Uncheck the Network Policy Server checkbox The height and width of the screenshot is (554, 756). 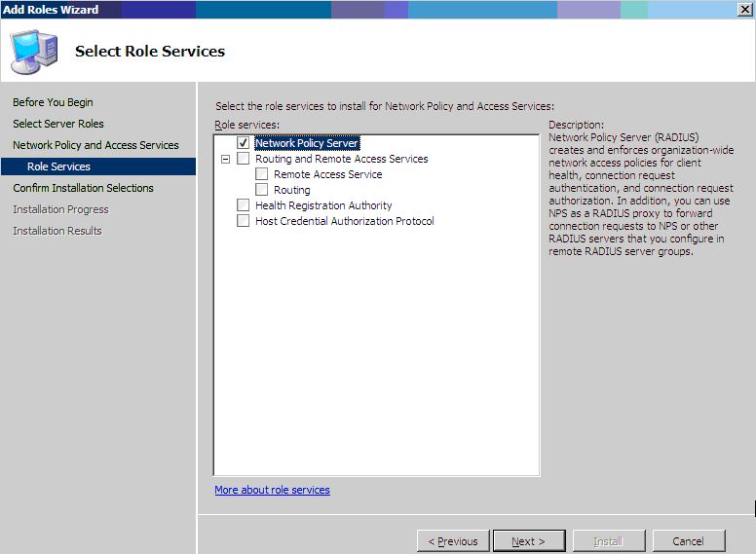click(243, 142)
